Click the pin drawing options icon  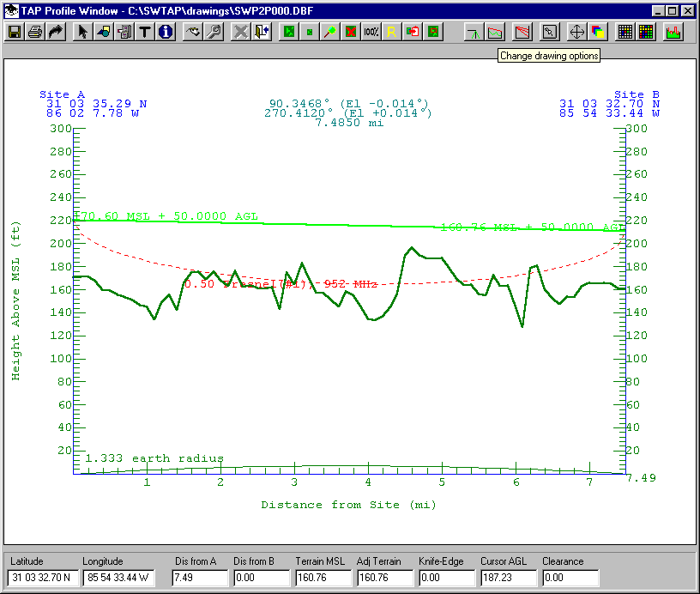click(x=549, y=32)
